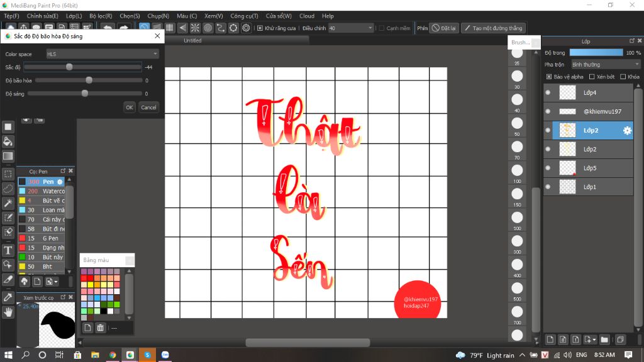Click the cloud brush download icon
The image size is (644, 362).
point(25,282)
